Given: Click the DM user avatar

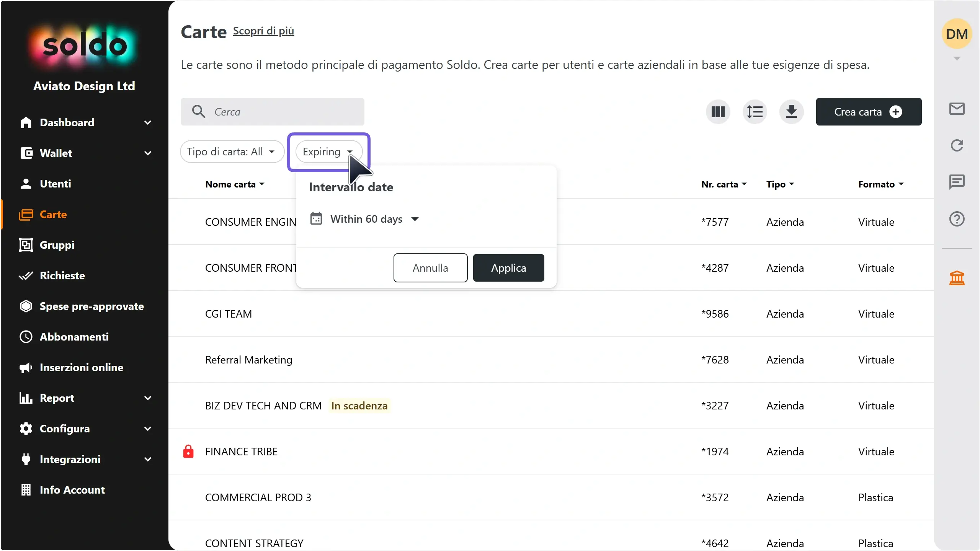Looking at the screenshot, I should point(957,34).
